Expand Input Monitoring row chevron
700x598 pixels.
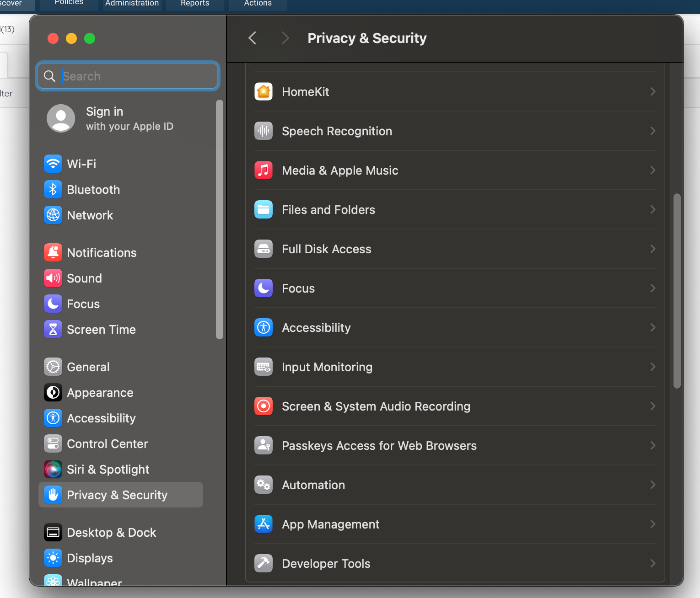pyautogui.click(x=652, y=367)
